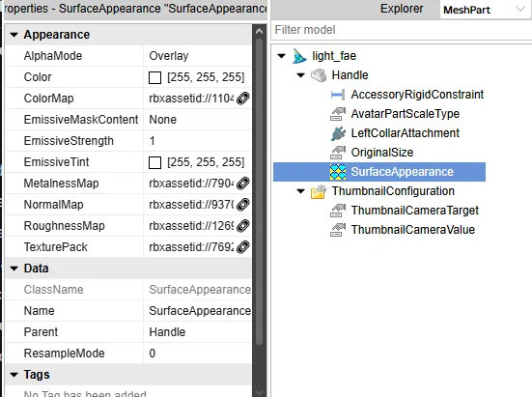Click the ResampleMode property label

pos(64,354)
